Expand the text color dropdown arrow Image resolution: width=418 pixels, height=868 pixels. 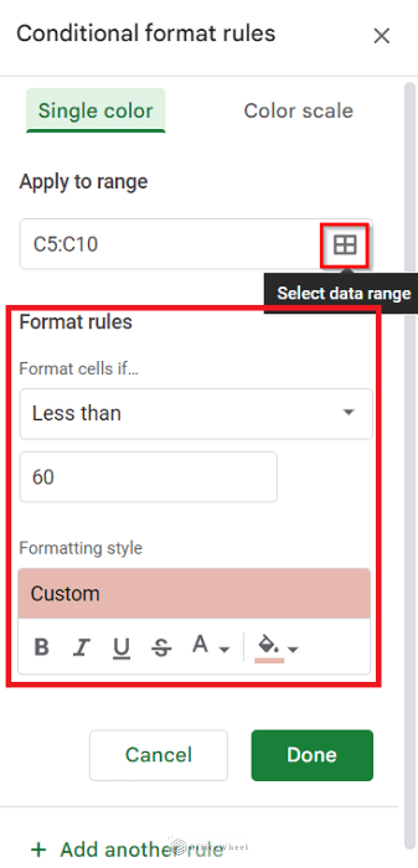223,649
